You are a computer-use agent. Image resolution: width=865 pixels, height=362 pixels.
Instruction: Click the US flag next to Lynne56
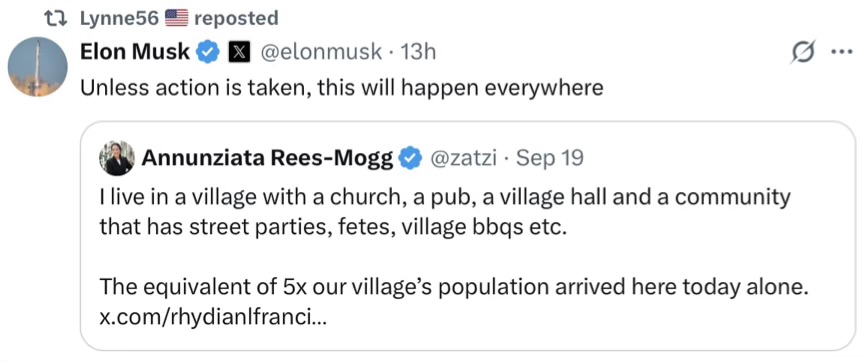click(177, 19)
